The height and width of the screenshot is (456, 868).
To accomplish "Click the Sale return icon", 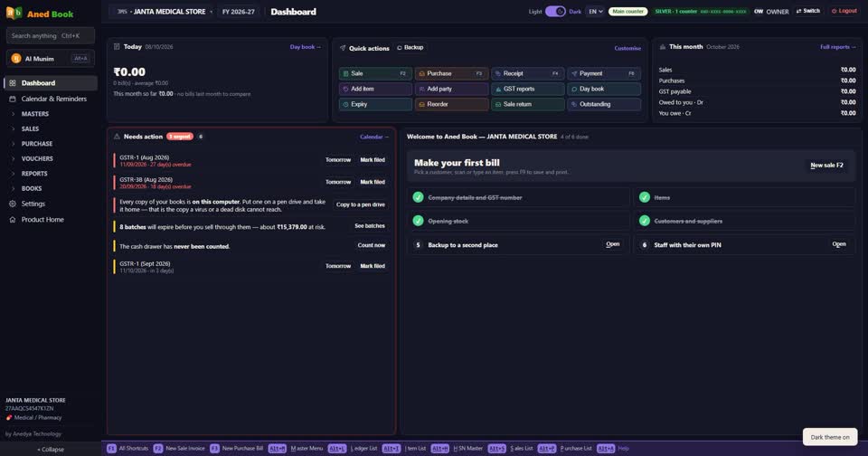I will tap(497, 104).
